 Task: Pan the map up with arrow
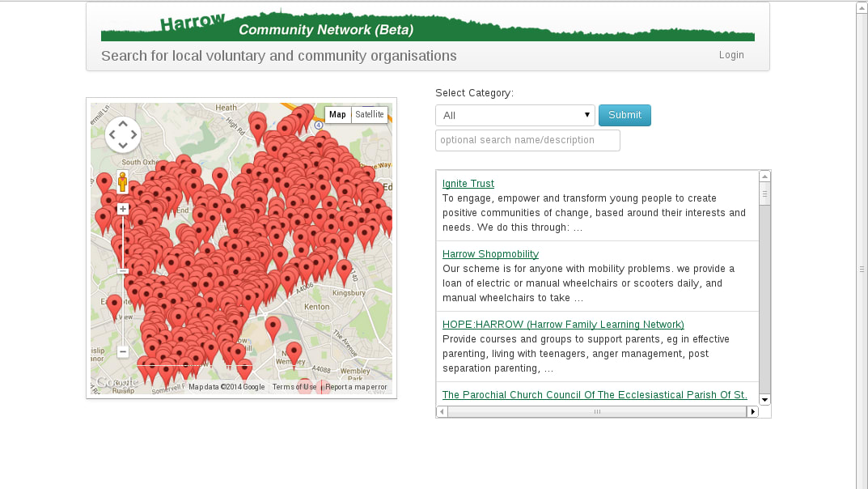123,124
